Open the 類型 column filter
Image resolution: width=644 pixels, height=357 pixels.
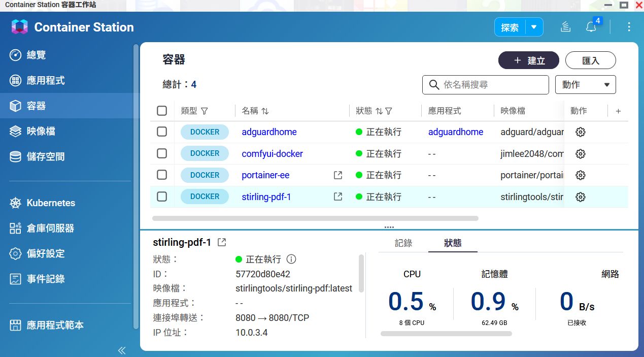click(x=205, y=111)
